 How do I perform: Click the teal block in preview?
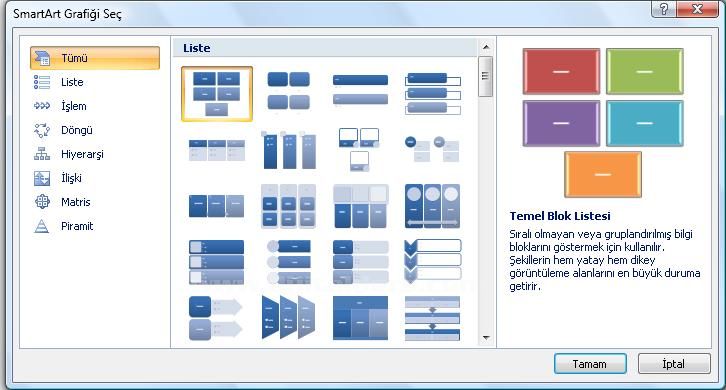point(645,123)
